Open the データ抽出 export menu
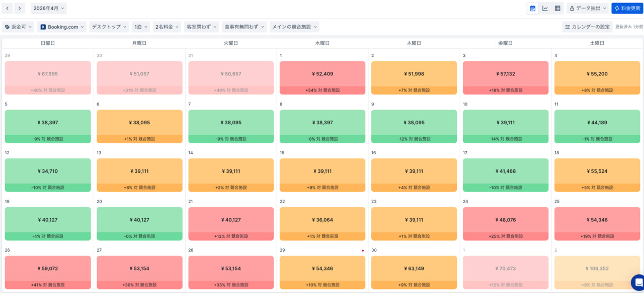The height and width of the screenshot is (293, 644). click(588, 9)
